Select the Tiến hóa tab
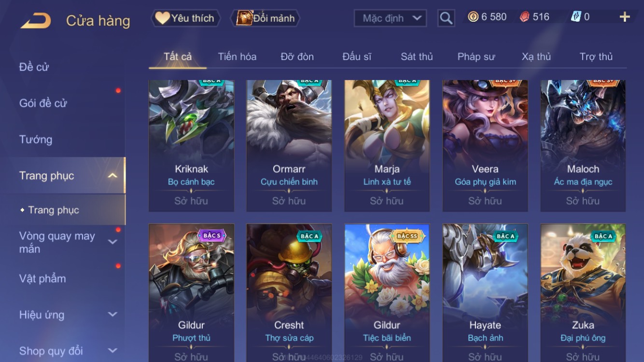This screenshot has width=644, height=362. (x=237, y=56)
